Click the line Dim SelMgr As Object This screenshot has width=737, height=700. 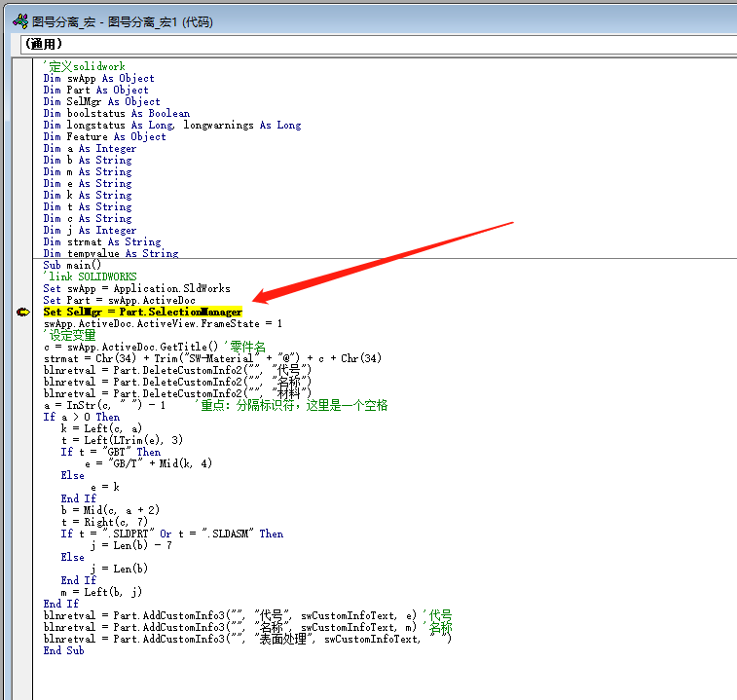102,101
